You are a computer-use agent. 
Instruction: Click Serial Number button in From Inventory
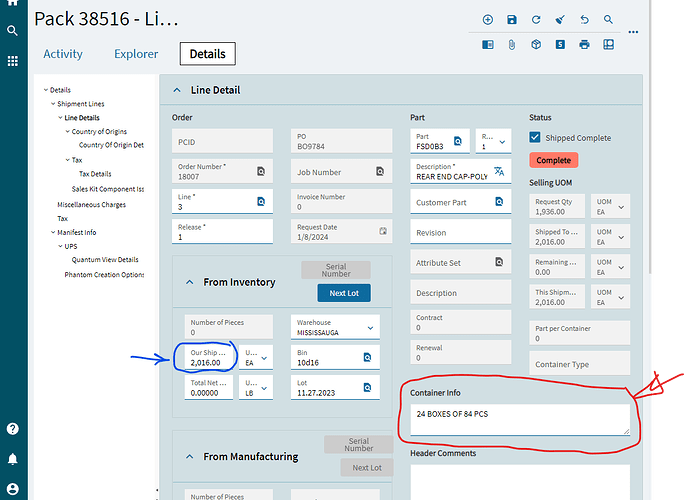click(336, 270)
